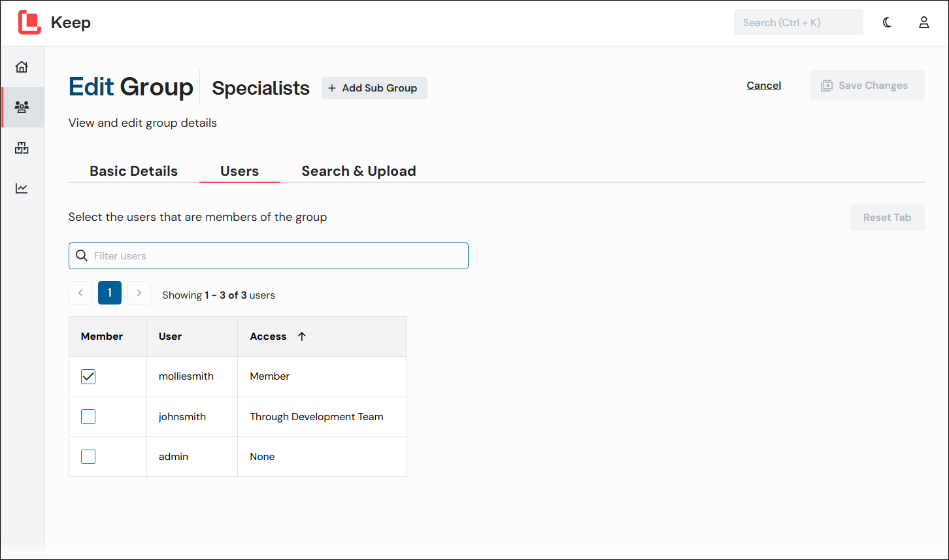The width and height of the screenshot is (949, 560).
Task: Click the magnifier icon in filter box
Action: 82,255
